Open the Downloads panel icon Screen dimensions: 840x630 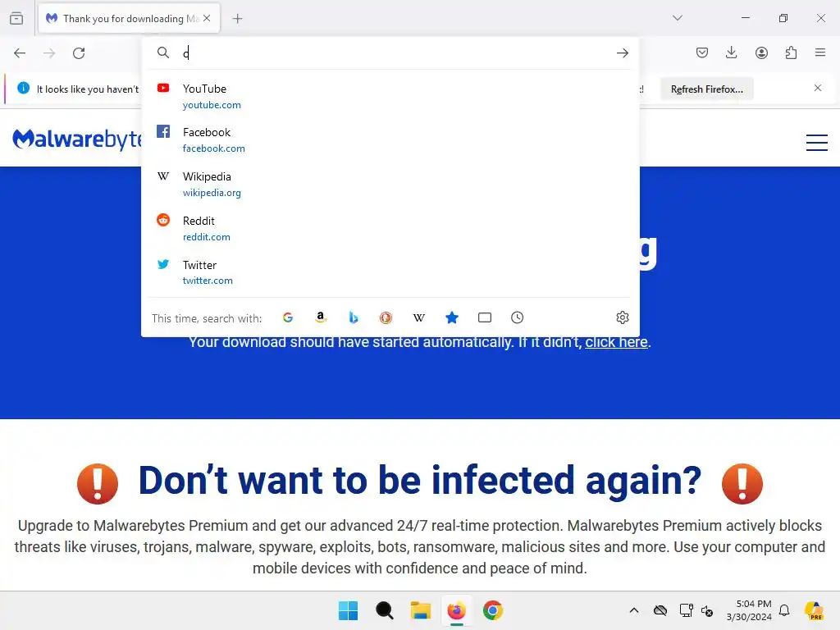(x=731, y=52)
